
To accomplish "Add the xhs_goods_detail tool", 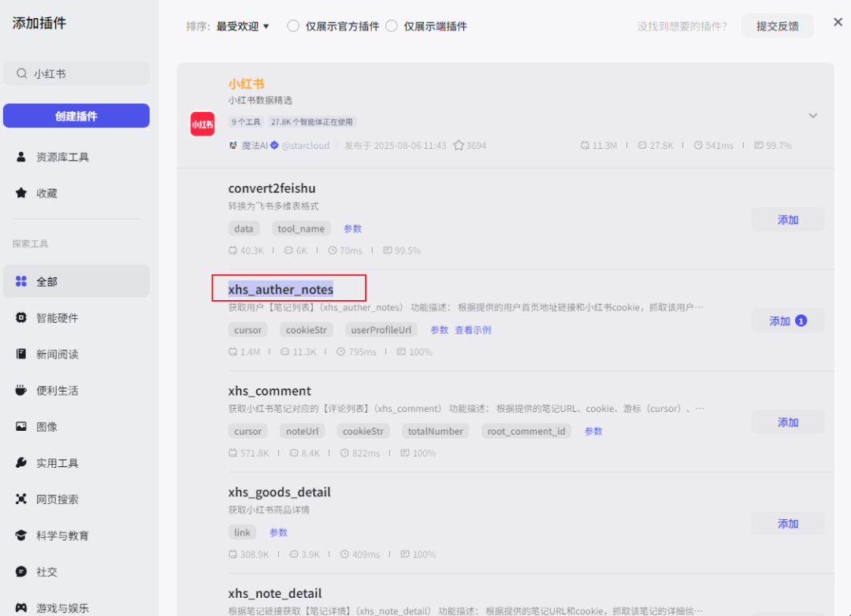I will tap(788, 523).
